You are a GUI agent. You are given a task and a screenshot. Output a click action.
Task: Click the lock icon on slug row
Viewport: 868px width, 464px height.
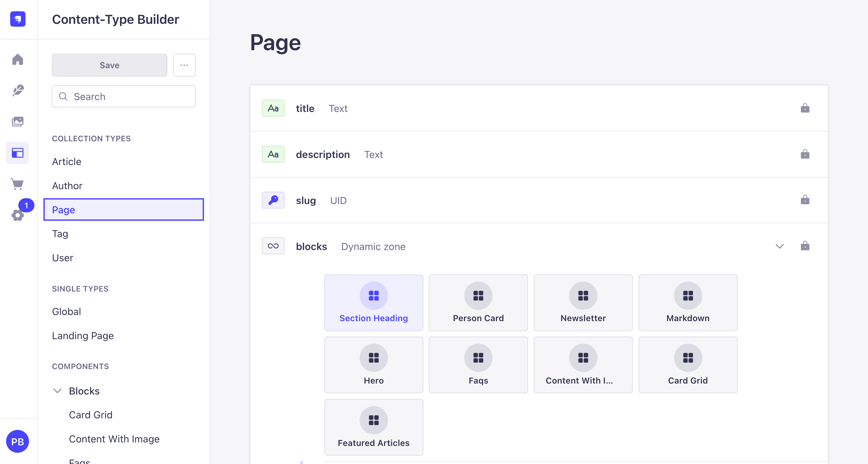point(805,200)
